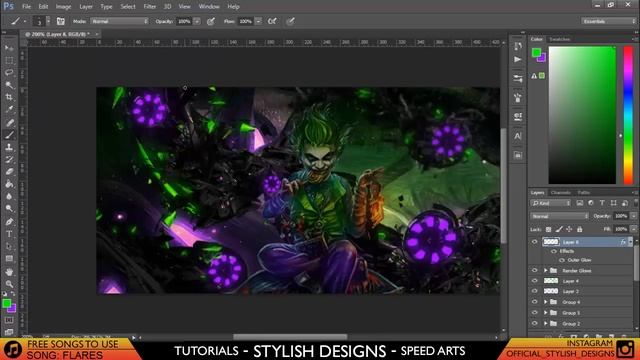This screenshot has width=640, height=360.
Task: Toggle lock all on layer
Action: coord(579,229)
